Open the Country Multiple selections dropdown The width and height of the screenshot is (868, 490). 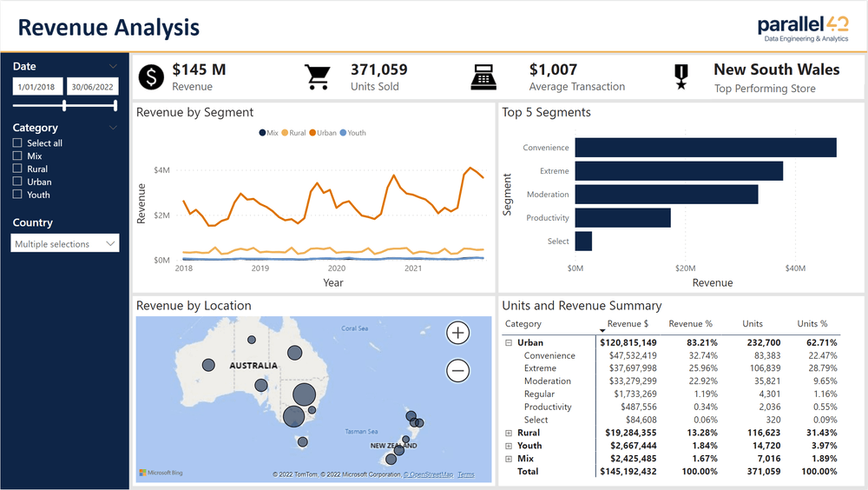[x=66, y=244]
